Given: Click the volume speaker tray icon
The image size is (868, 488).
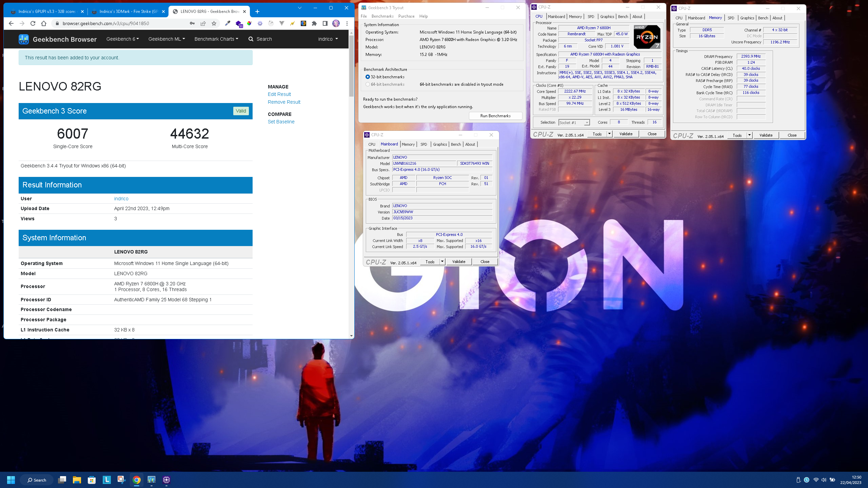Looking at the screenshot, I should (x=824, y=480).
